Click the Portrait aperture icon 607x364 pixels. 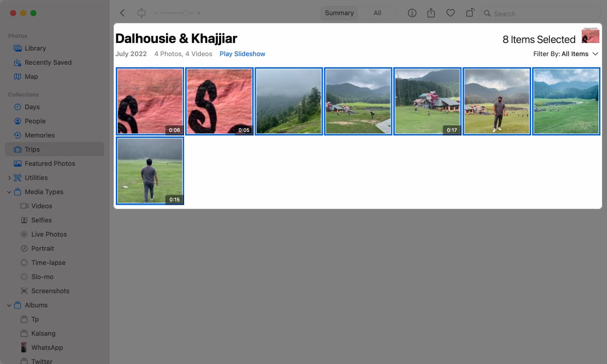24,249
